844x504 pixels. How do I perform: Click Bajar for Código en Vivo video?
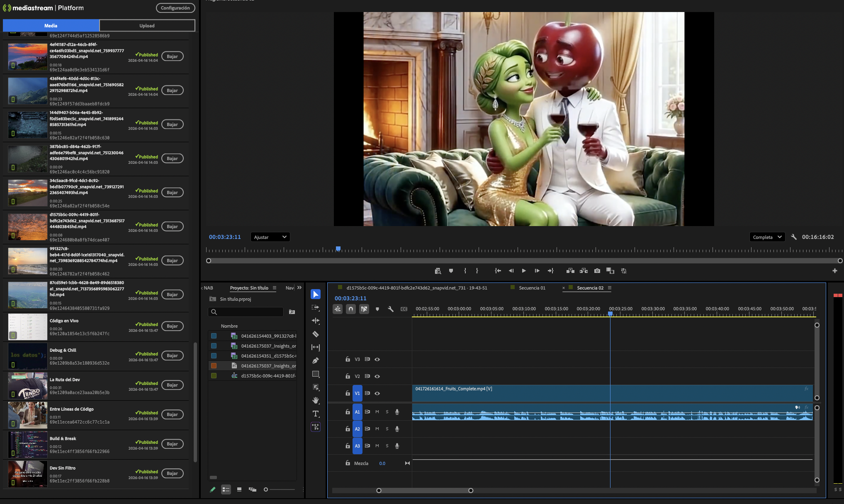click(172, 326)
